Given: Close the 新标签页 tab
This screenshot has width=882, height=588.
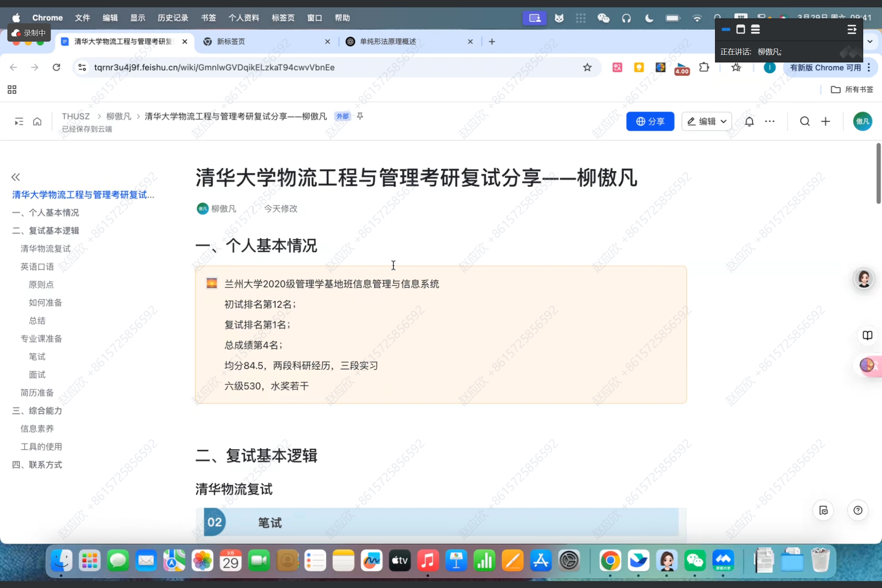Looking at the screenshot, I should pyautogui.click(x=327, y=42).
